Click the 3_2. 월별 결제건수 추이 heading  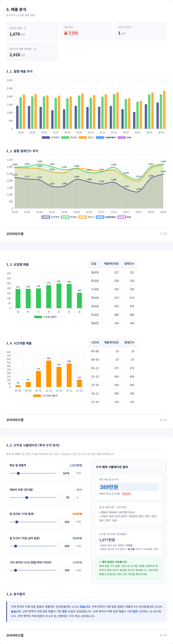pos(22,151)
